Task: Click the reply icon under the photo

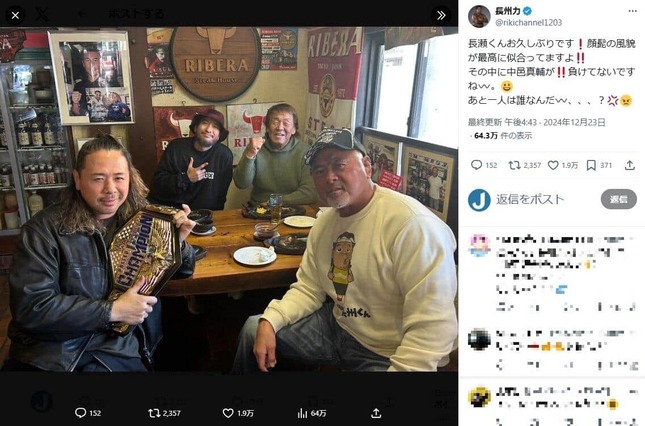Action: tap(80, 412)
